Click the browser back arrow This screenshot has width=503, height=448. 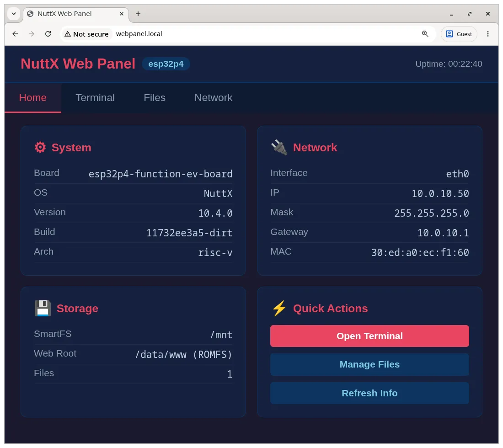click(15, 34)
